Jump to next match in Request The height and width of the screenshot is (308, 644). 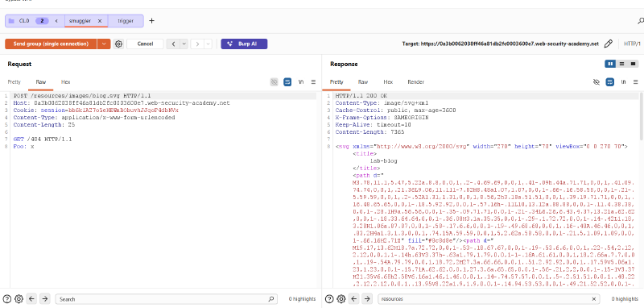tap(45, 299)
